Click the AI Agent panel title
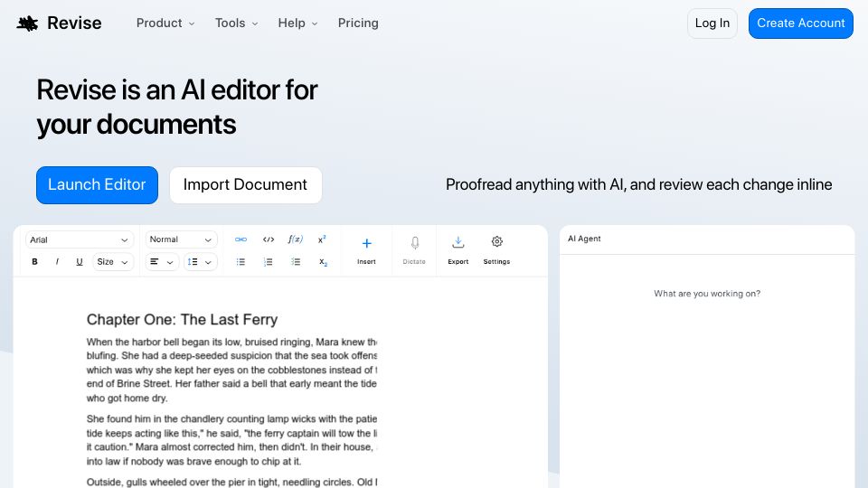This screenshot has width=868, height=488. 584,239
